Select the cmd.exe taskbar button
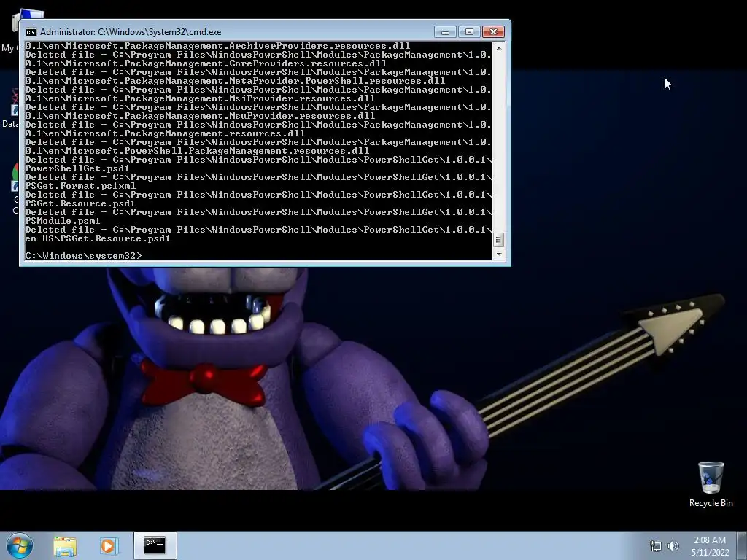Viewport: 747px width, 560px height. 155,545
